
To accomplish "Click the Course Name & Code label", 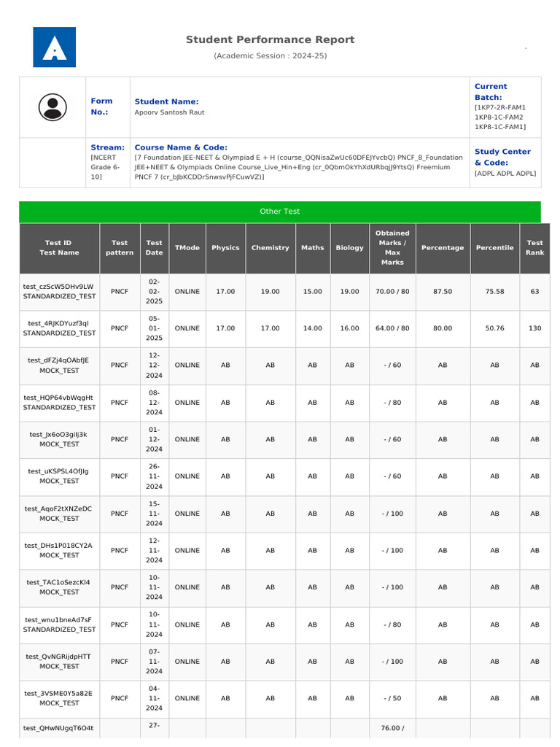I will (181, 147).
